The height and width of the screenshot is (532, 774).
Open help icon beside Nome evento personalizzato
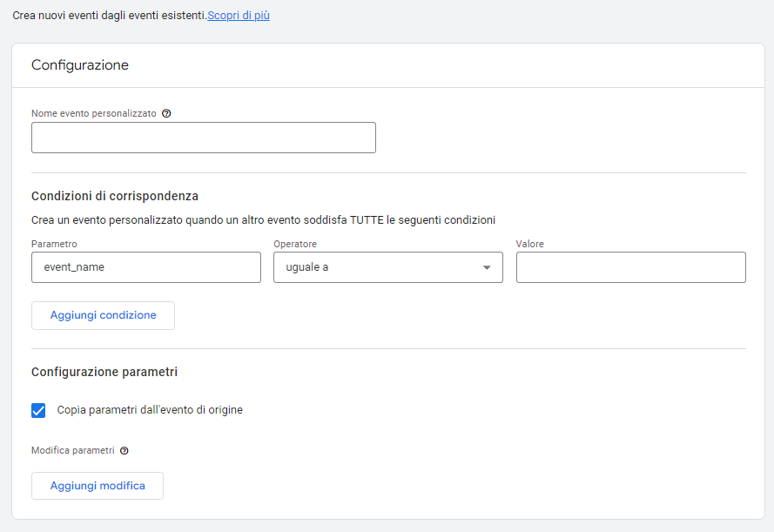(166, 113)
